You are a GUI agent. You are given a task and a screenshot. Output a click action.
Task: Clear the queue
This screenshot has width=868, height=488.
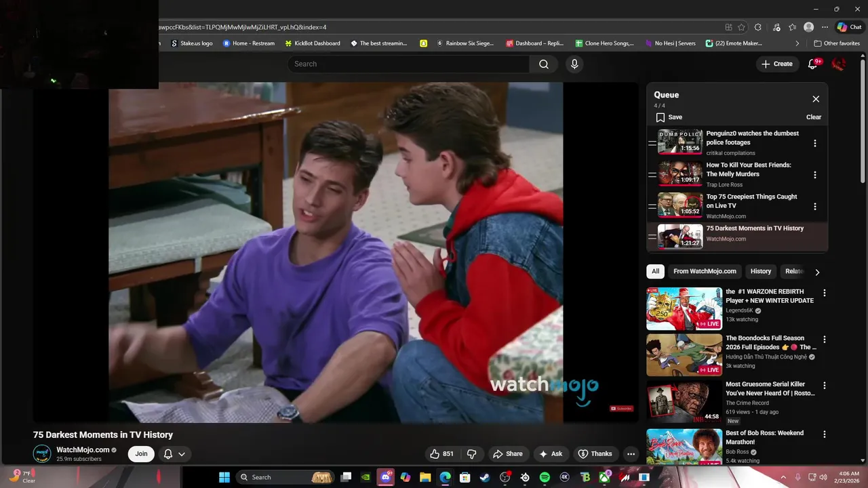(814, 117)
